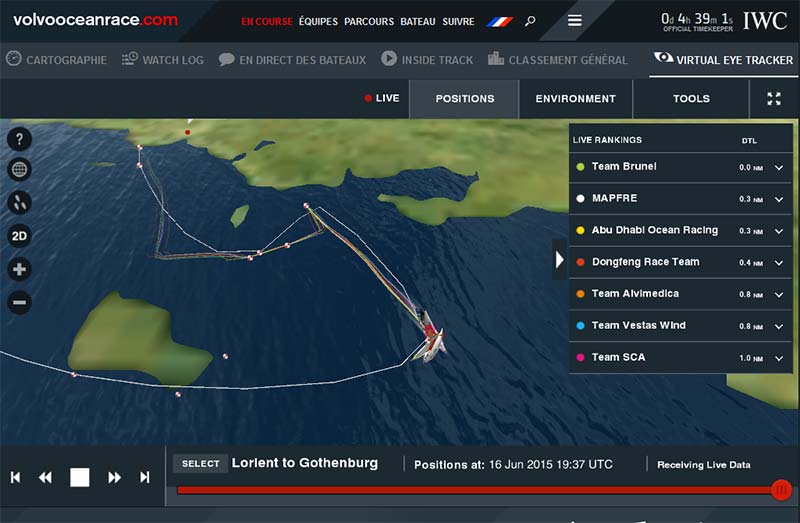Image resolution: width=800 pixels, height=523 pixels.
Task: Click the Lorient to Gothenburg leg title
Action: [305, 463]
